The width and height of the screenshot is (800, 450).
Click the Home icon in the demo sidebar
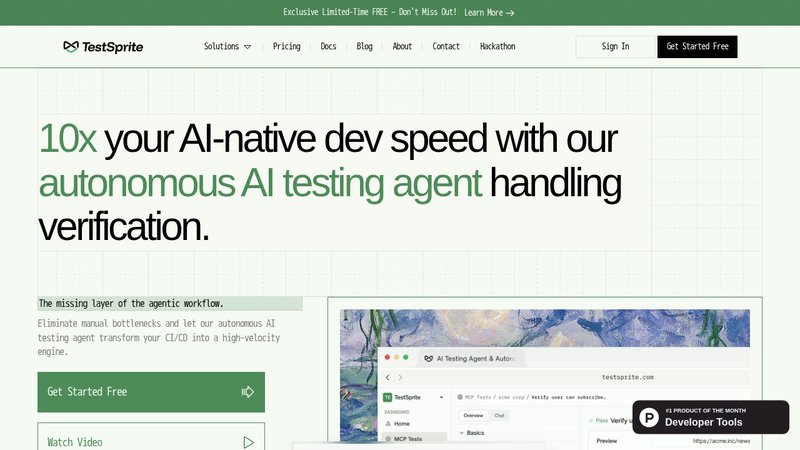click(x=388, y=424)
